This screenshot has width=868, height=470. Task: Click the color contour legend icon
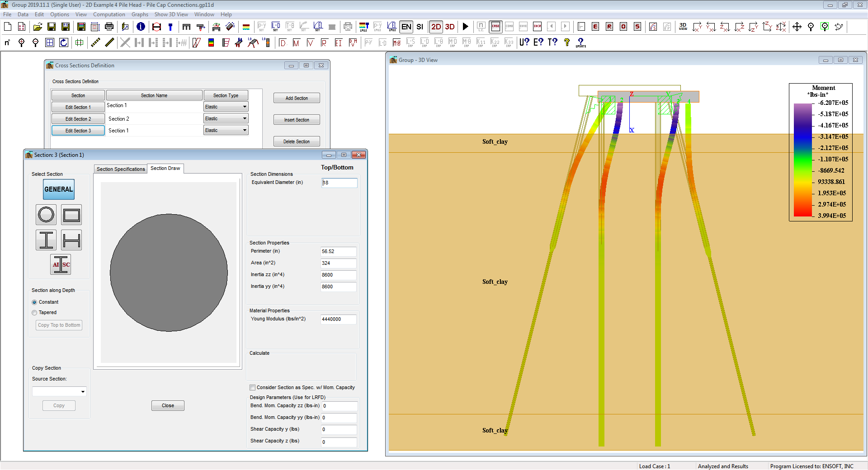(211, 42)
